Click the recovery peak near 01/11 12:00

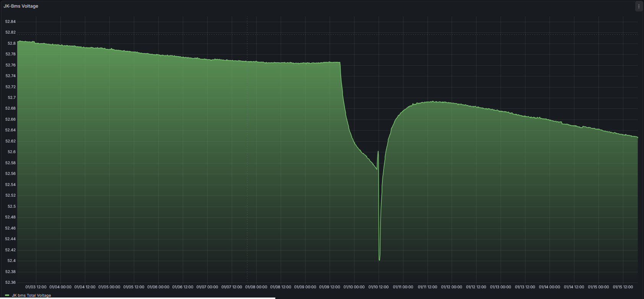pos(432,102)
